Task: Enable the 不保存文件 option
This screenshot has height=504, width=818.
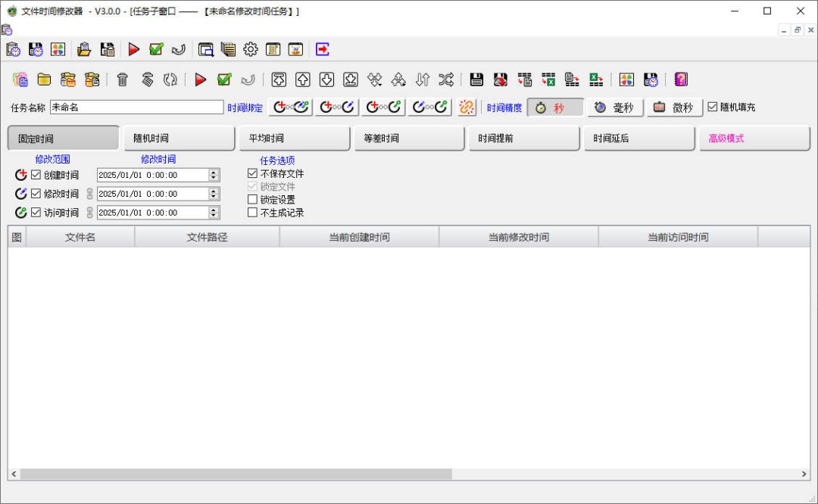Action: coord(252,173)
